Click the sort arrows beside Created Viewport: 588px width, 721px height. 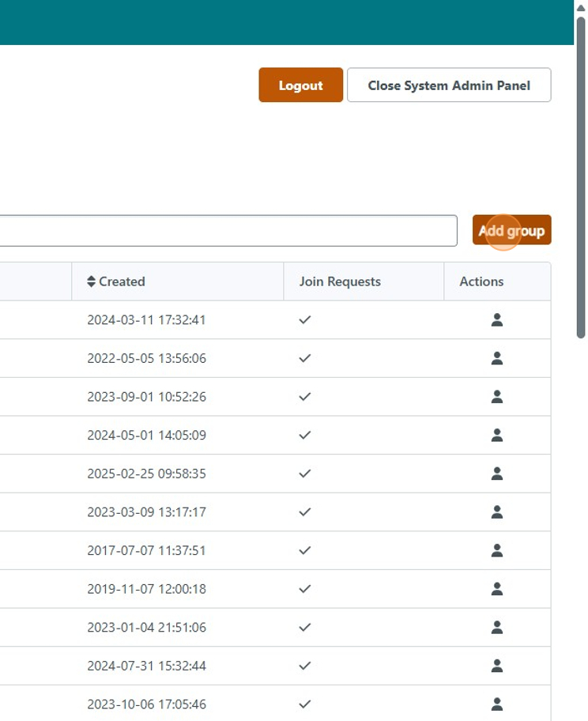click(92, 281)
